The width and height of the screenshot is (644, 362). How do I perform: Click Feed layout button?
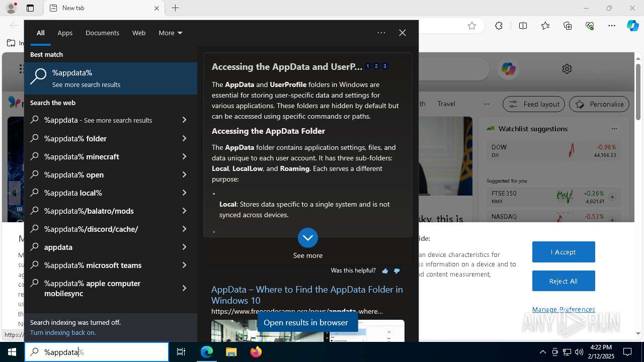tap(534, 104)
